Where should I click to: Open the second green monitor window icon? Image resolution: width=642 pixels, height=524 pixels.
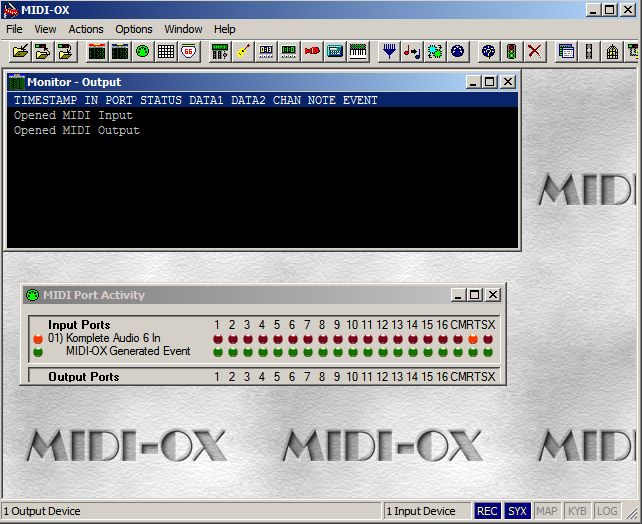[x=120, y=52]
